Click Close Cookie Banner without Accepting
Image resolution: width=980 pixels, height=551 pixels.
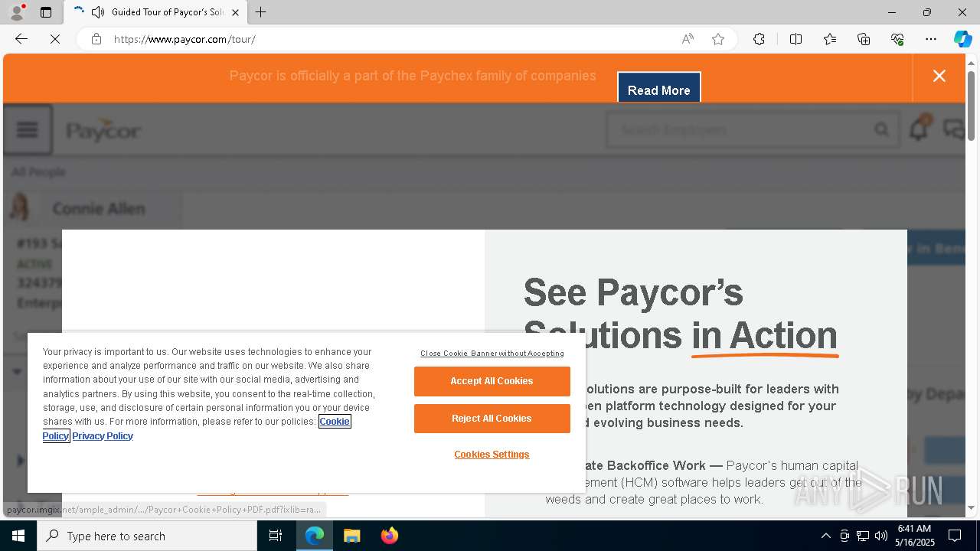pos(492,354)
